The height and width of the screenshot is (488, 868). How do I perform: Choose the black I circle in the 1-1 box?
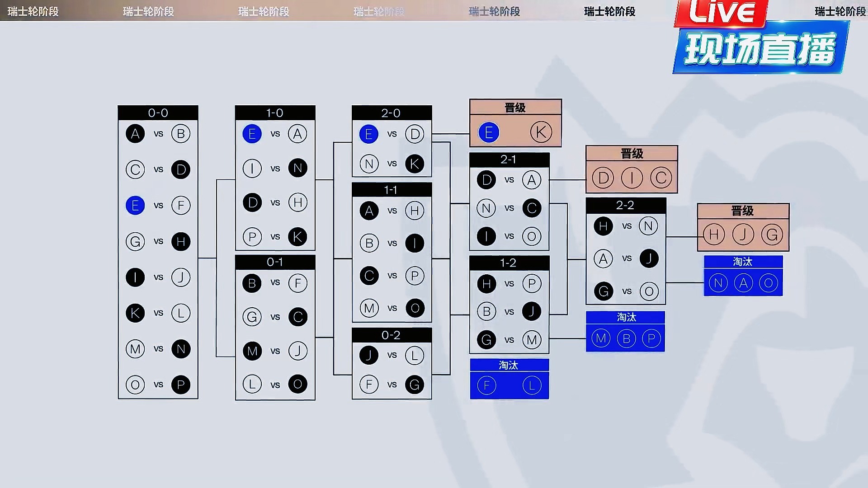click(x=415, y=243)
